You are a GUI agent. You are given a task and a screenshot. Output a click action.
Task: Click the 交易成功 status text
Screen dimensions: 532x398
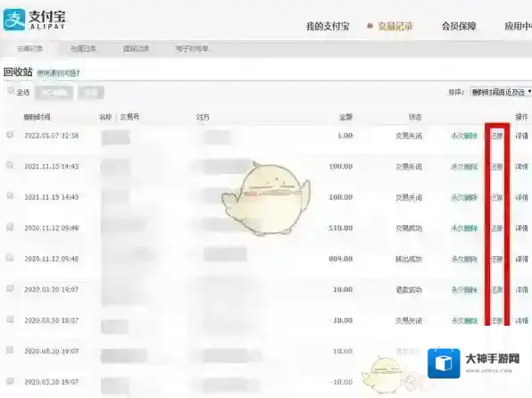pos(409,228)
